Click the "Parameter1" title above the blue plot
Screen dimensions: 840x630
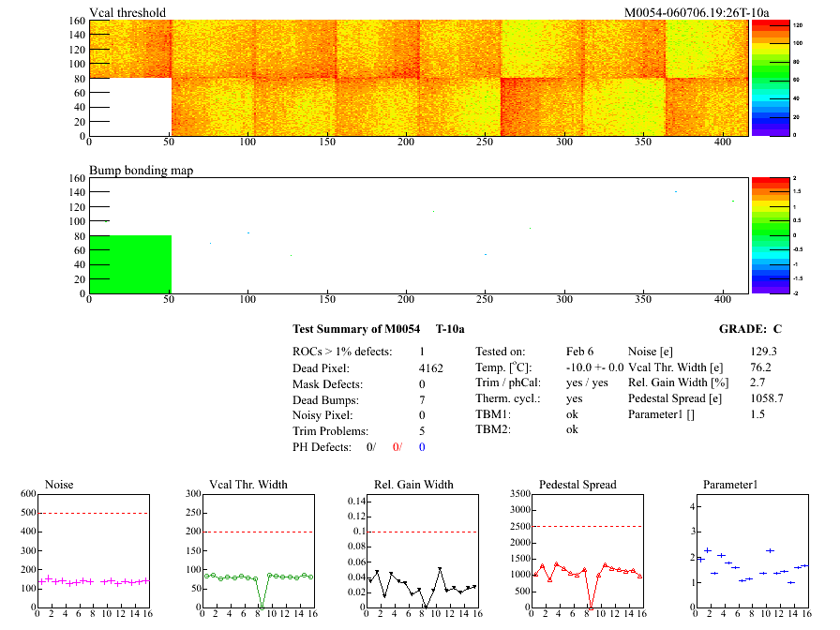(x=730, y=485)
